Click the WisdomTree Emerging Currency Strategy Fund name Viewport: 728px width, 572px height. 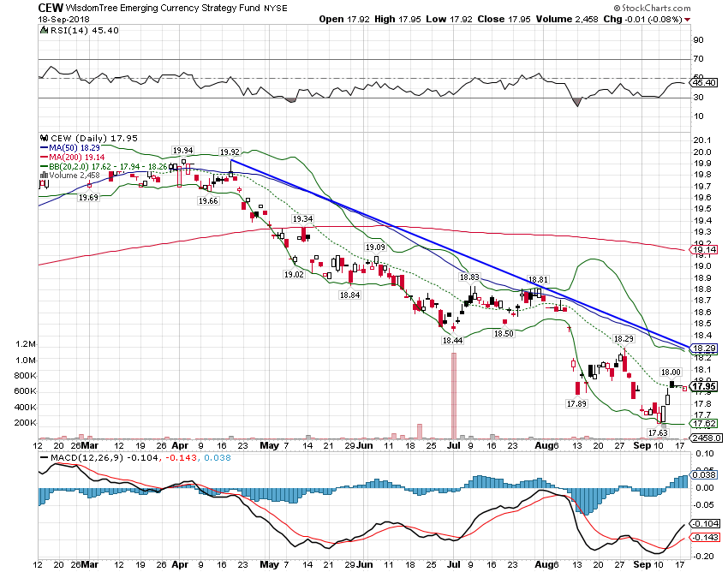coord(163,9)
